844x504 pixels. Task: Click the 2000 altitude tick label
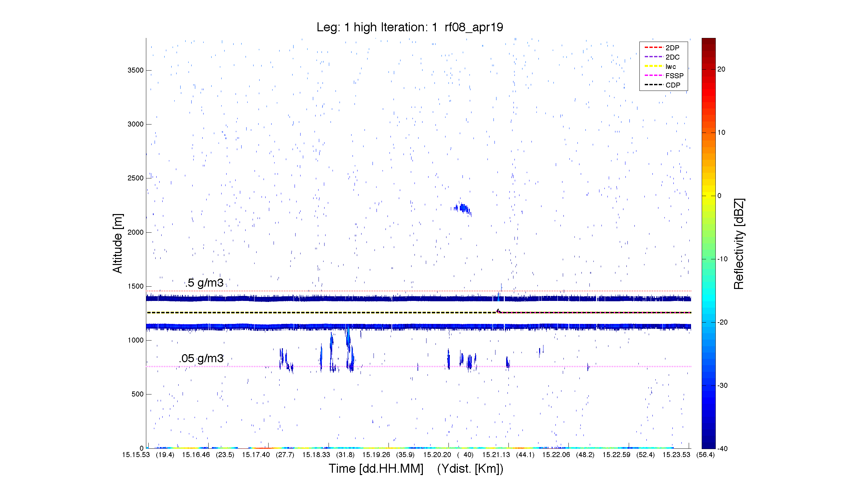135,232
